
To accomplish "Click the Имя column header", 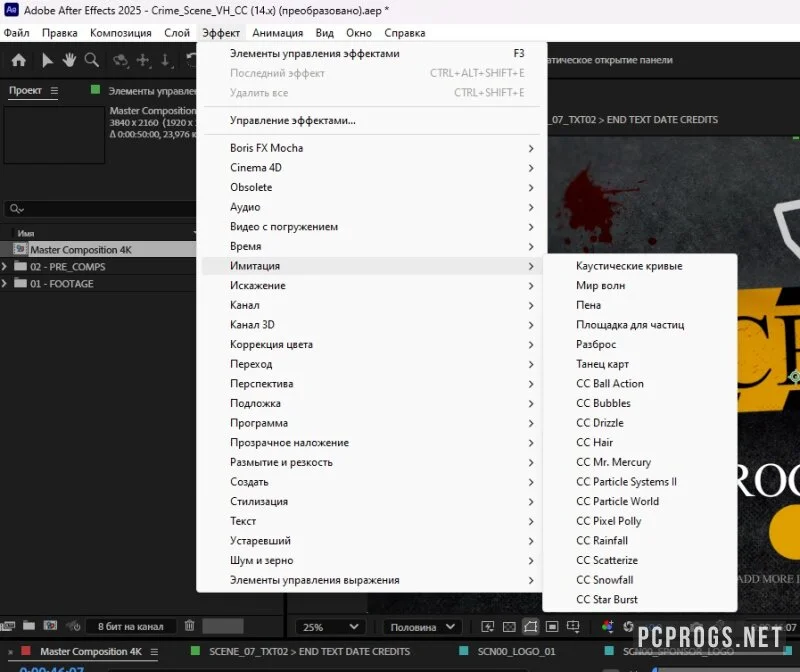I will click(26, 233).
